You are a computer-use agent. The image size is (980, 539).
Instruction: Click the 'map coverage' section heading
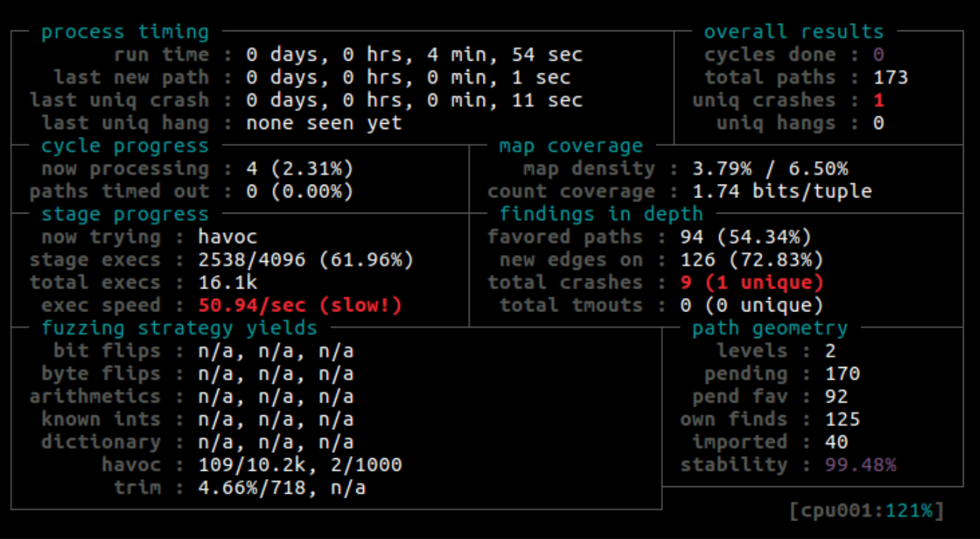point(570,146)
